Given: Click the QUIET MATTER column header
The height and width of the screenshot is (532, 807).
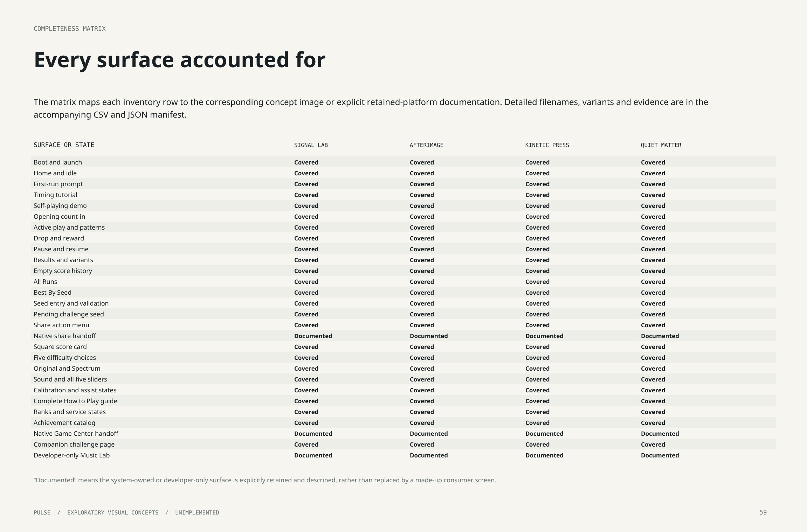Looking at the screenshot, I should (x=661, y=145).
